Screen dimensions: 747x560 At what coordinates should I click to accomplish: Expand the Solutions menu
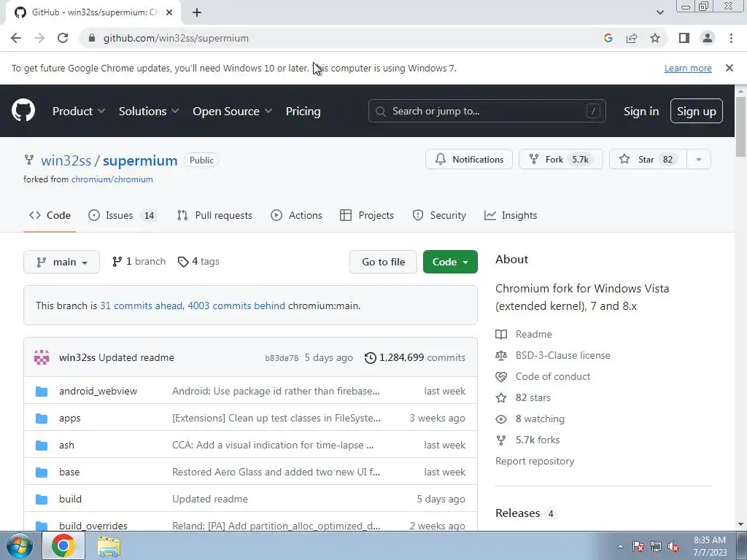pyautogui.click(x=149, y=111)
